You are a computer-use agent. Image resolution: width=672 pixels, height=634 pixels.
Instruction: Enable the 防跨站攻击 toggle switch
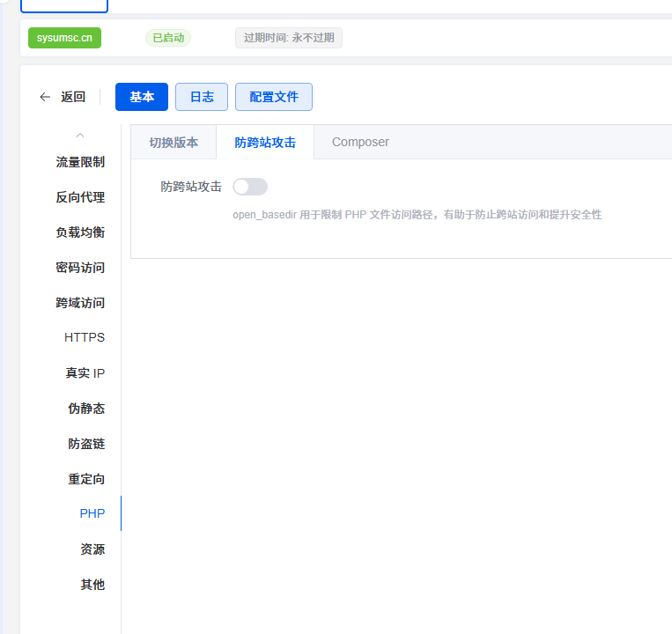click(249, 187)
